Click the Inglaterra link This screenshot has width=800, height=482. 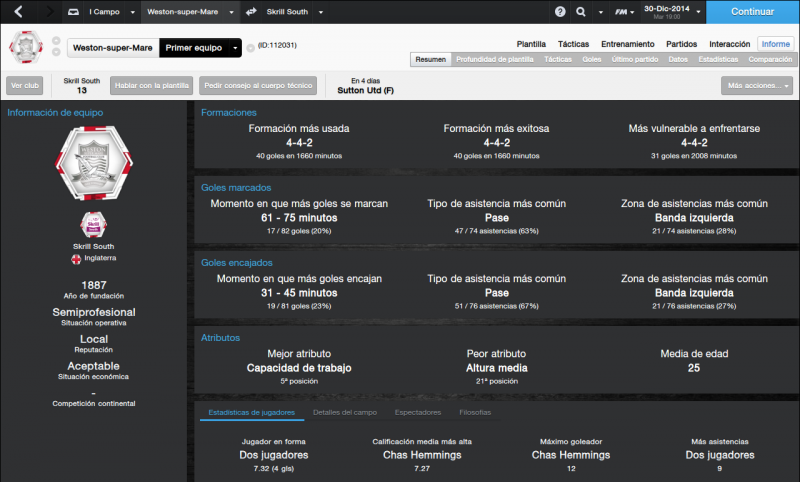pyautogui.click(x=100, y=258)
